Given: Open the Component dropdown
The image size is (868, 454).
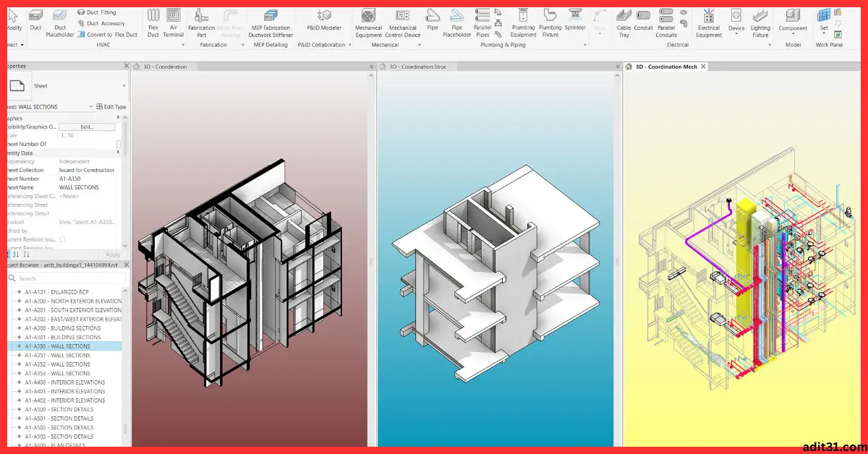Looking at the screenshot, I should pyautogui.click(x=793, y=34).
